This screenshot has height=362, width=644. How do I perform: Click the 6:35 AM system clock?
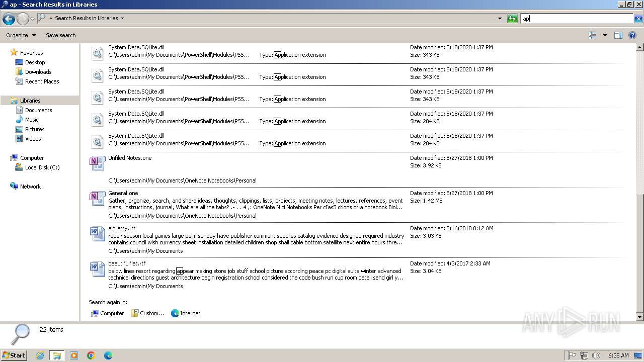pyautogui.click(x=618, y=355)
